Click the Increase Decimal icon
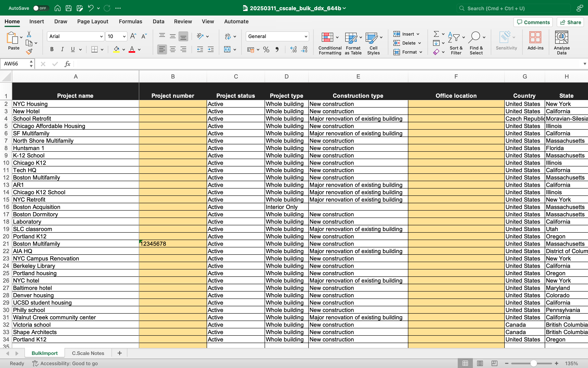The height and width of the screenshot is (368, 588). pyautogui.click(x=294, y=49)
